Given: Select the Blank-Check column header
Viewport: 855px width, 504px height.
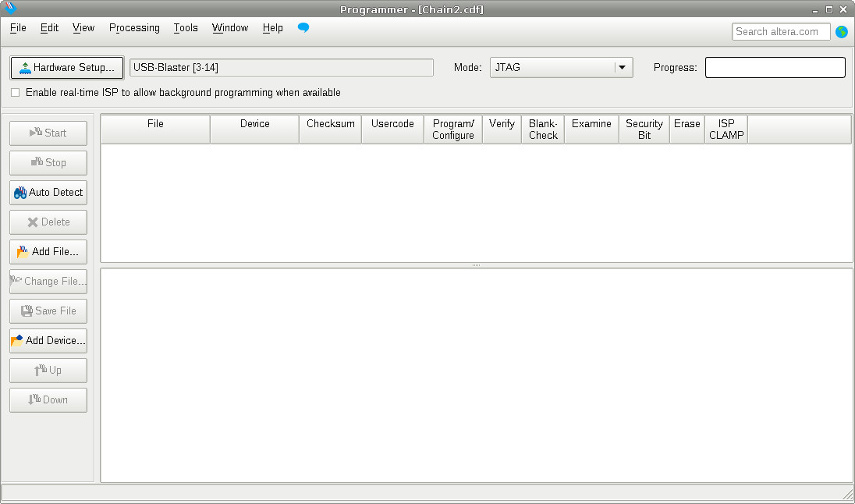Looking at the screenshot, I should [543, 130].
